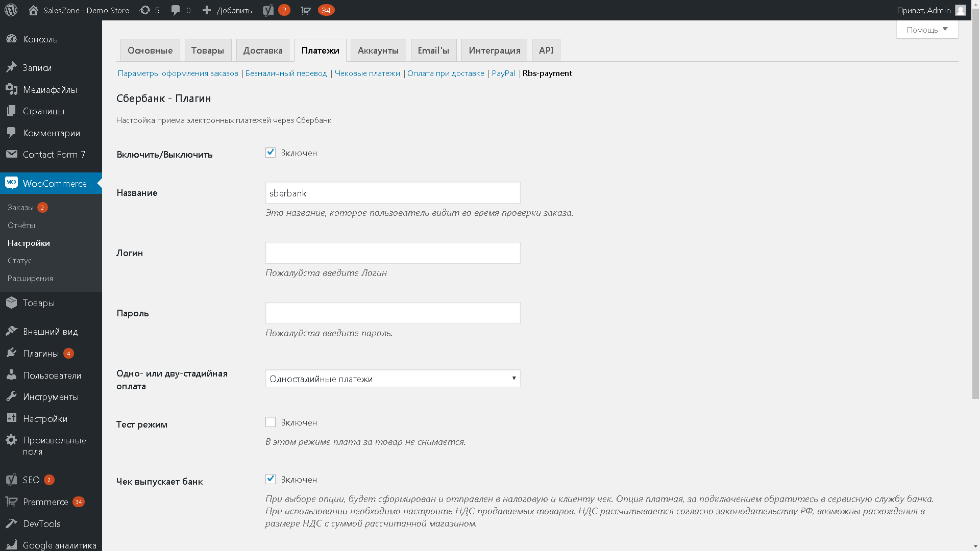Click the Admin avatar image
Viewport: 980px width, 551px height.
point(960,10)
